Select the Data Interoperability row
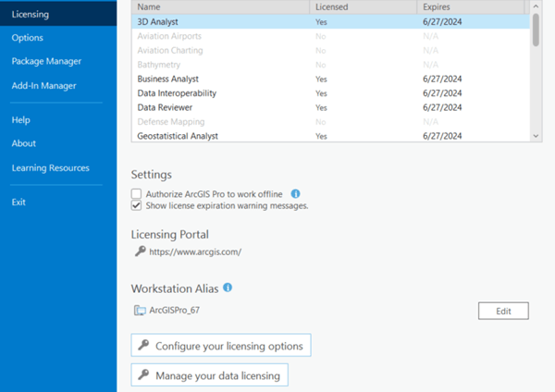Image resolution: width=555 pixels, height=392 pixels. [330, 93]
